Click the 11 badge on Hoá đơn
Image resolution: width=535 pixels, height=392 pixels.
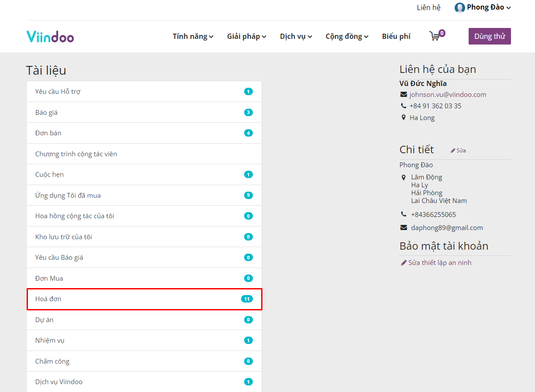click(247, 299)
